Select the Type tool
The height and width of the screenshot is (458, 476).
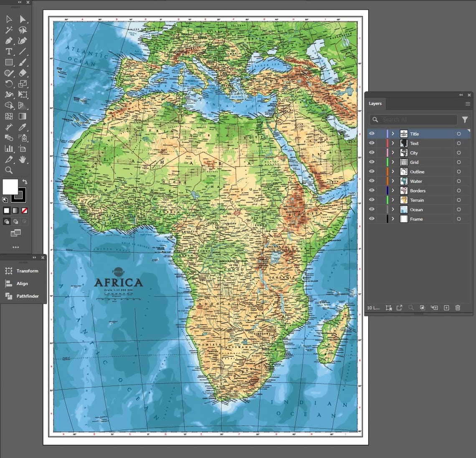[x=9, y=52]
